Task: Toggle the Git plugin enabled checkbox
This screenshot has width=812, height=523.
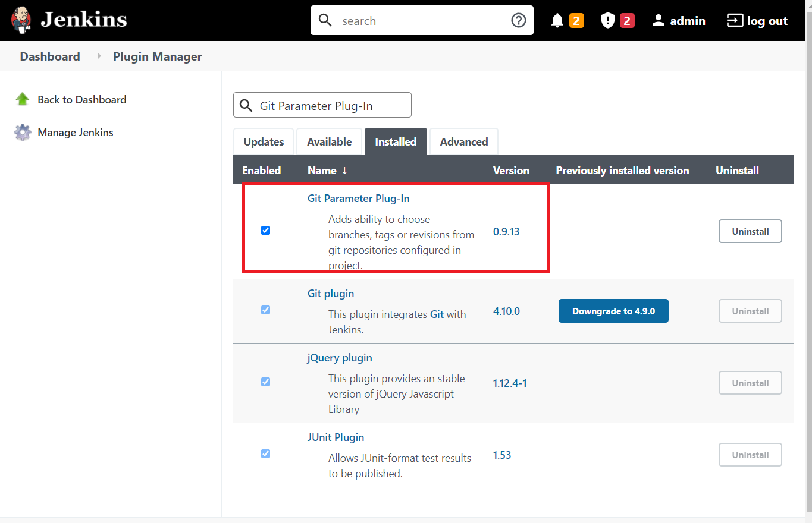Action: (x=265, y=310)
